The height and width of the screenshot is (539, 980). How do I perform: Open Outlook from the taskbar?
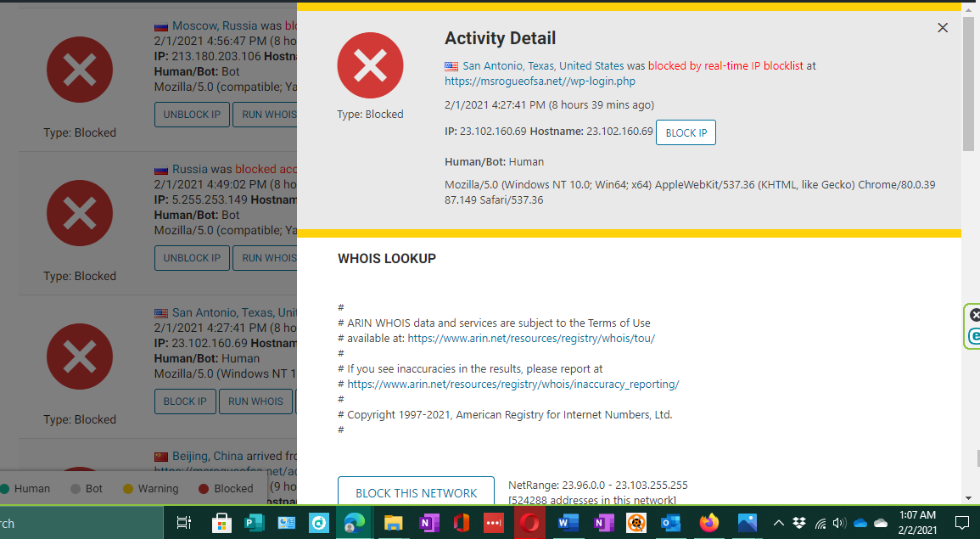tap(671, 523)
